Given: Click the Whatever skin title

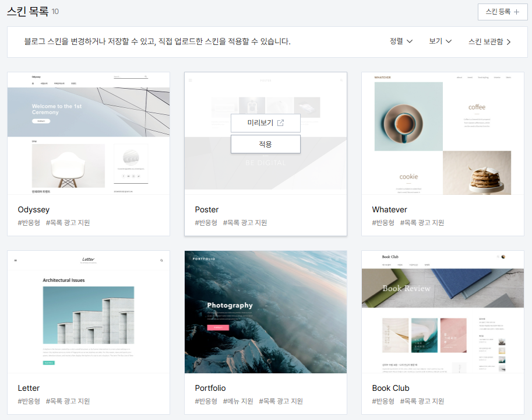Looking at the screenshot, I should click(389, 209).
